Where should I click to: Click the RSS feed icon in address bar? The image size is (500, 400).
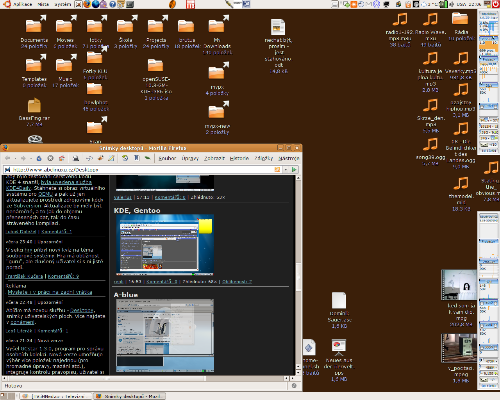tap(277, 169)
